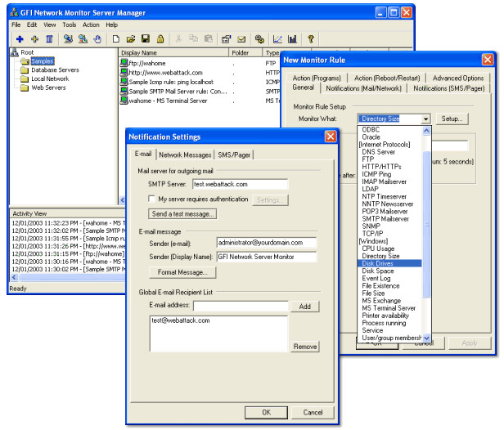The height and width of the screenshot is (430, 504).
Task: Click the floppy disk save icon
Action: [x=146, y=39]
